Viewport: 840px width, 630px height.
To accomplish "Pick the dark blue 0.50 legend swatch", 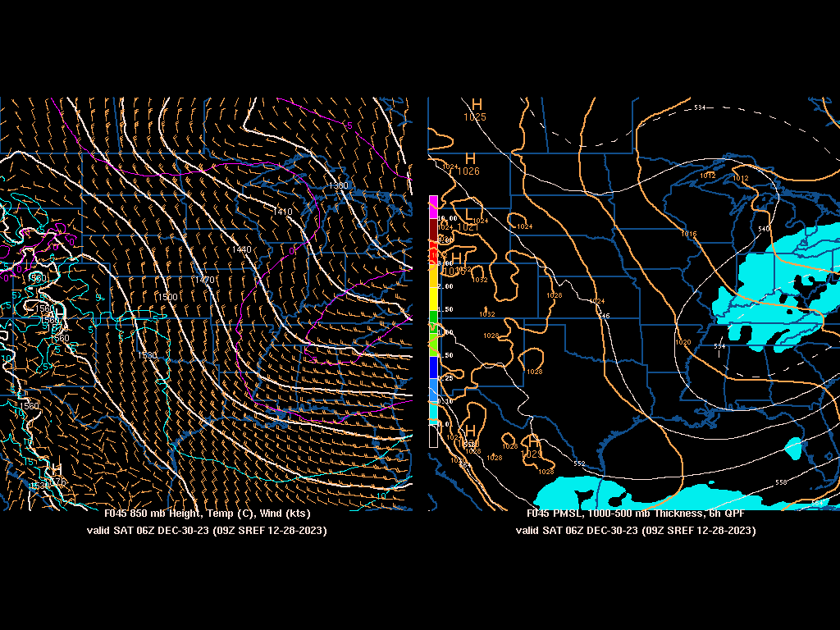I will click(x=433, y=367).
